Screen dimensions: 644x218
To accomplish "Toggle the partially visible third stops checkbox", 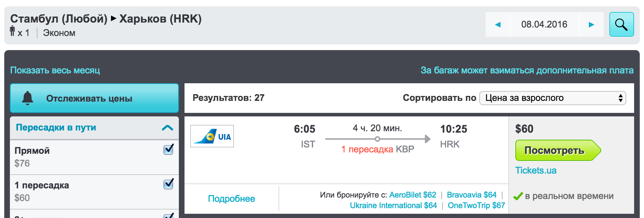I will click(x=169, y=216).
